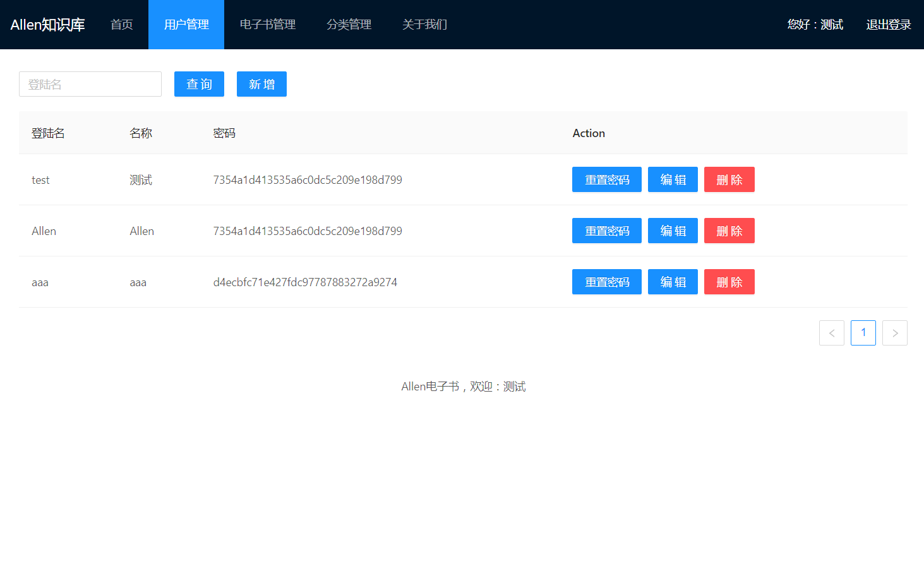Go to previous page arrow
The height and width of the screenshot is (566, 924).
[x=831, y=333]
